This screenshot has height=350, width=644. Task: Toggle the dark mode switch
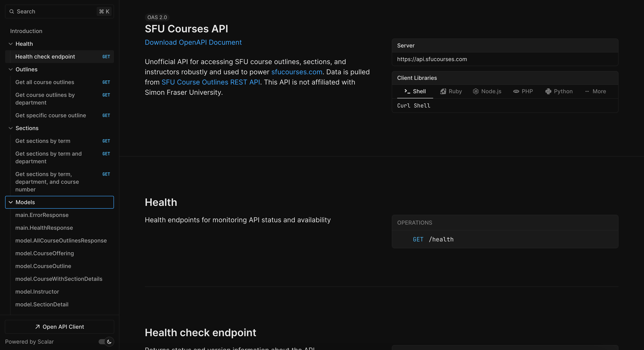[106, 342]
